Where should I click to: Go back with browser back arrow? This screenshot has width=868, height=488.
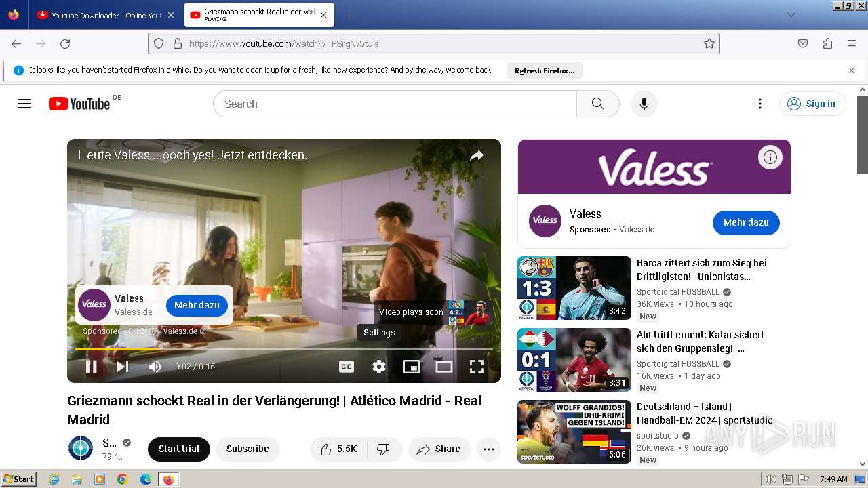click(16, 43)
